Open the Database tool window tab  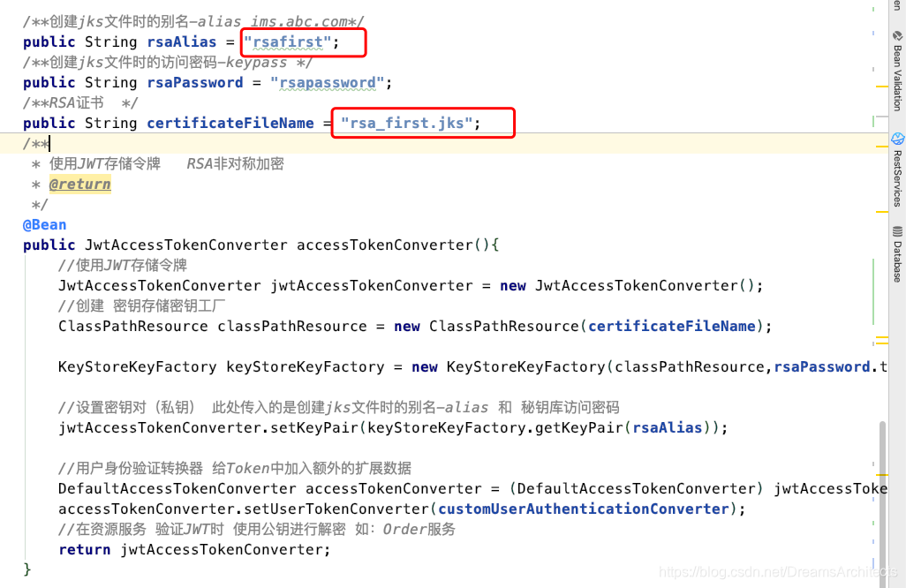897,253
